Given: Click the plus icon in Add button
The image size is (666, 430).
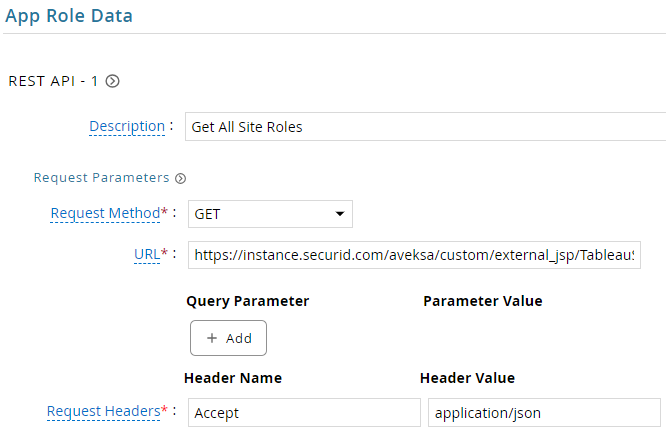Looking at the screenshot, I should 212,338.
